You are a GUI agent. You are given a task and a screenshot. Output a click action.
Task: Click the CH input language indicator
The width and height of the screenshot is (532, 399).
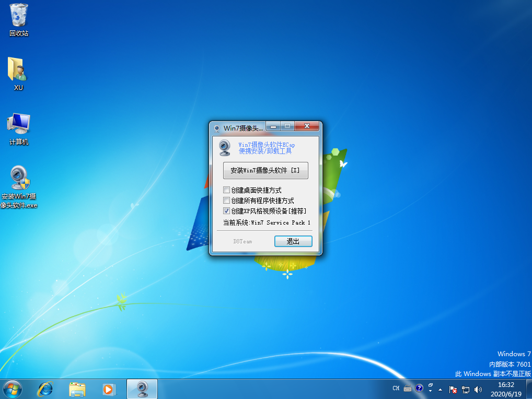tap(396, 388)
